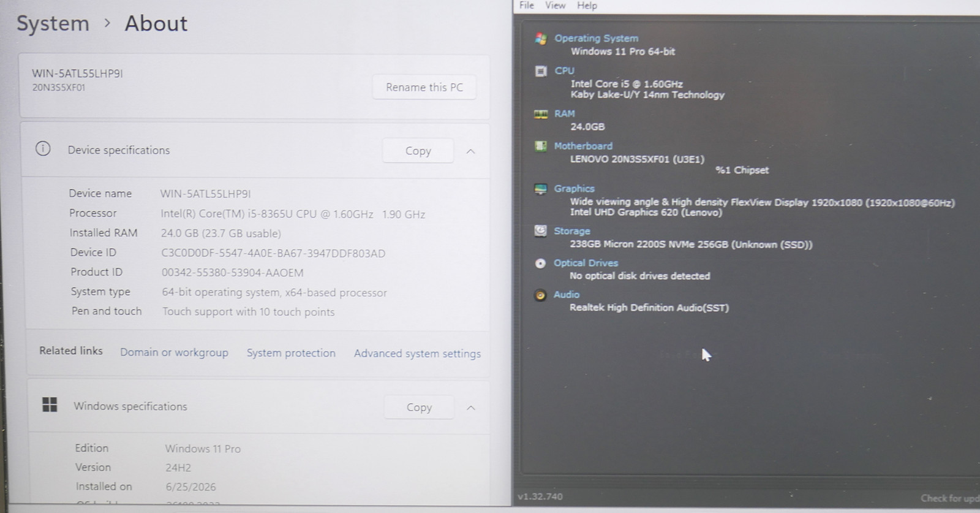Screen dimensions: 980x513
Task: Click Intel UHD Graphics 620 (Lenovo) text
Action: [x=646, y=213]
